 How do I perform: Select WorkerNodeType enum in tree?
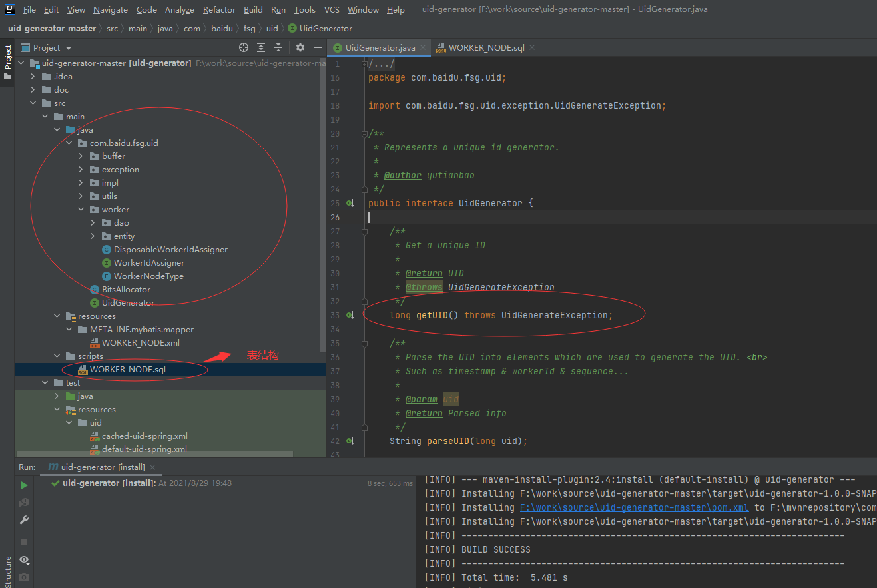(148, 276)
